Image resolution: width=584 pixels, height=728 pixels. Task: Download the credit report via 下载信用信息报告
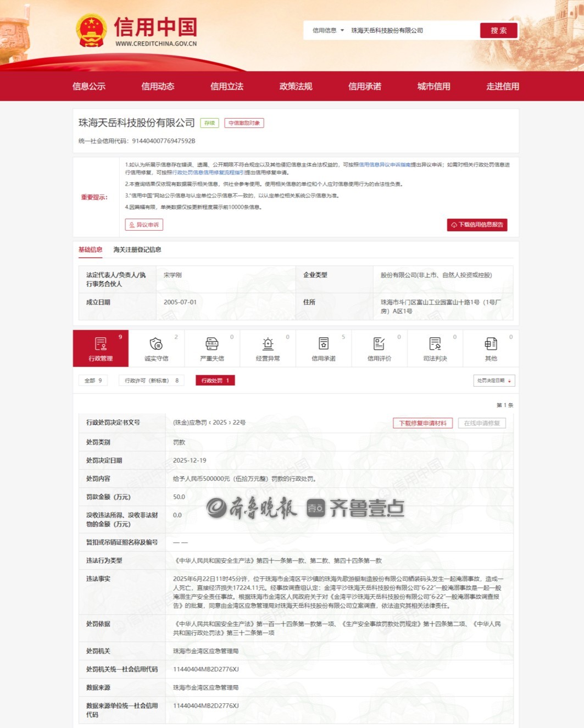pos(477,225)
